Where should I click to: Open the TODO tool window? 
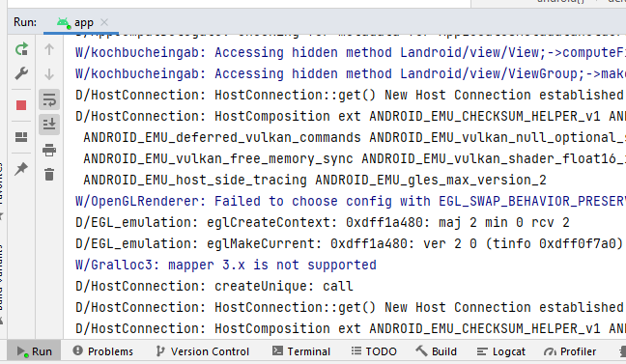[x=374, y=351]
